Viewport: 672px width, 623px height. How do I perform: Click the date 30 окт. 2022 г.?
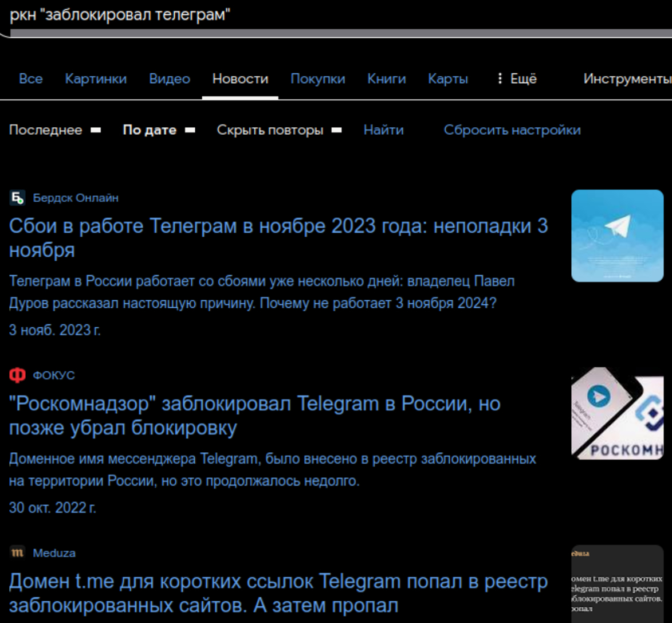click(53, 508)
